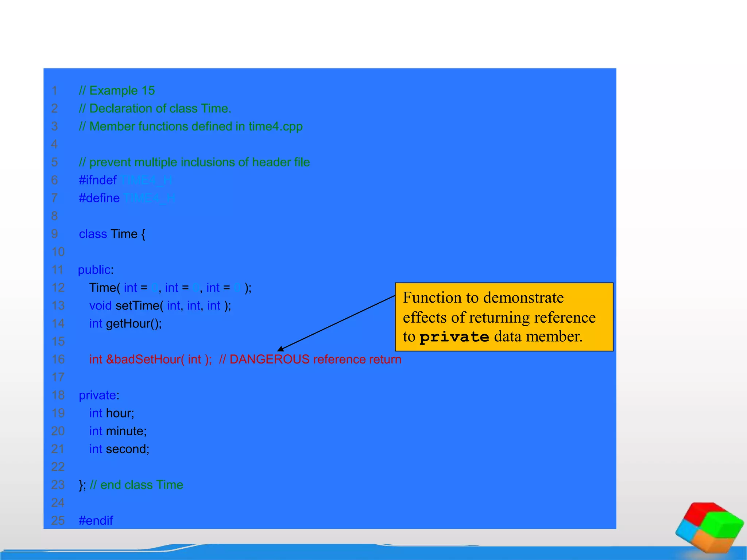Click line number 1
The height and width of the screenshot is (560, 747).
point(54,90)
